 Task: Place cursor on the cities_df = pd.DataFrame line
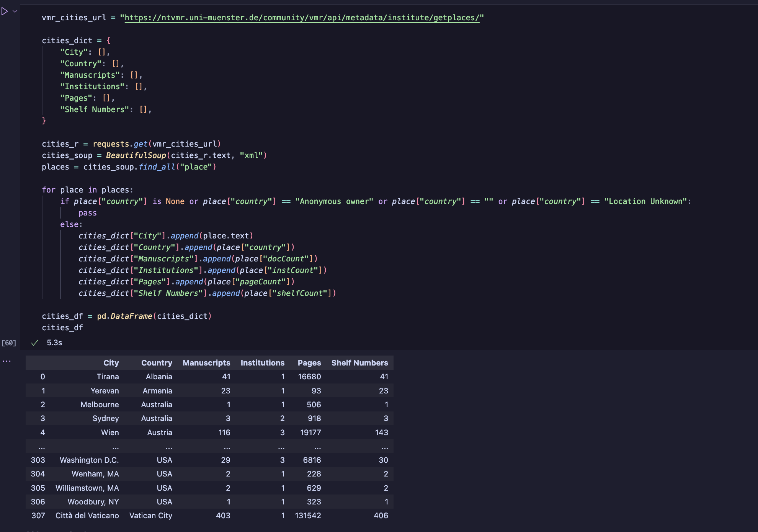[x=126, y=316]
